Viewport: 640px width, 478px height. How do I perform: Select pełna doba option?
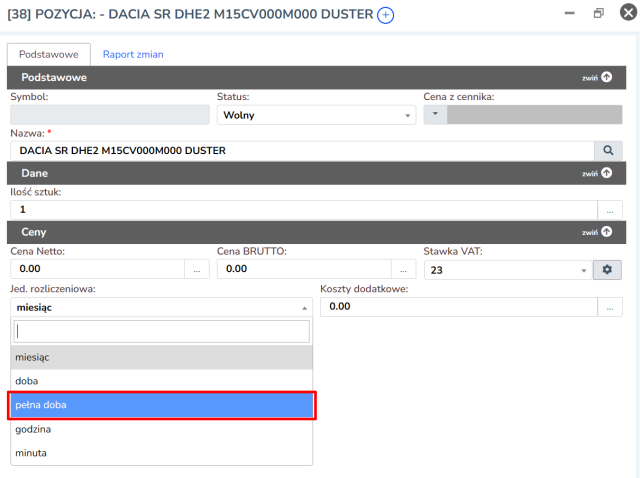click(x=161, y=405)
